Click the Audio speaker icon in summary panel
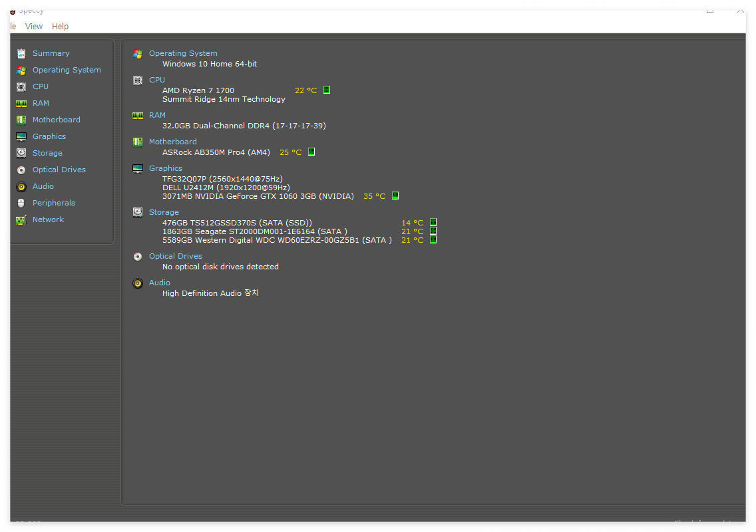Viewport: 756px width, 532px height. [x=138, y=283]
